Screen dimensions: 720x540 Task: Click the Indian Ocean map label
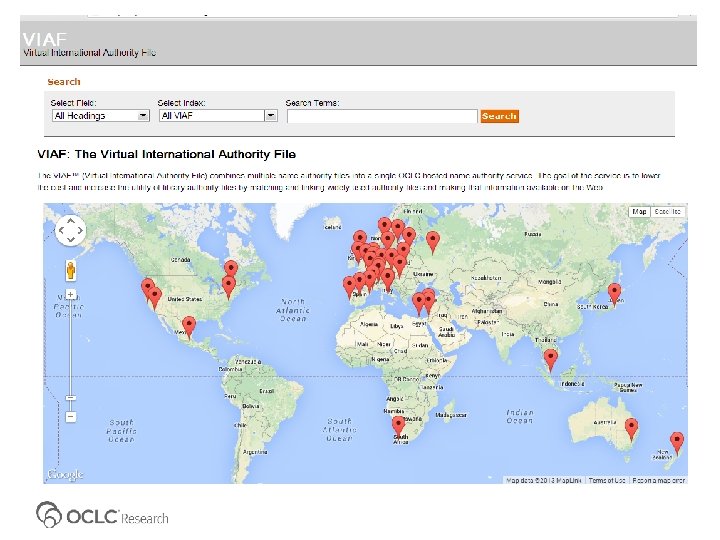pyautogui.click(x=520, y=416)
